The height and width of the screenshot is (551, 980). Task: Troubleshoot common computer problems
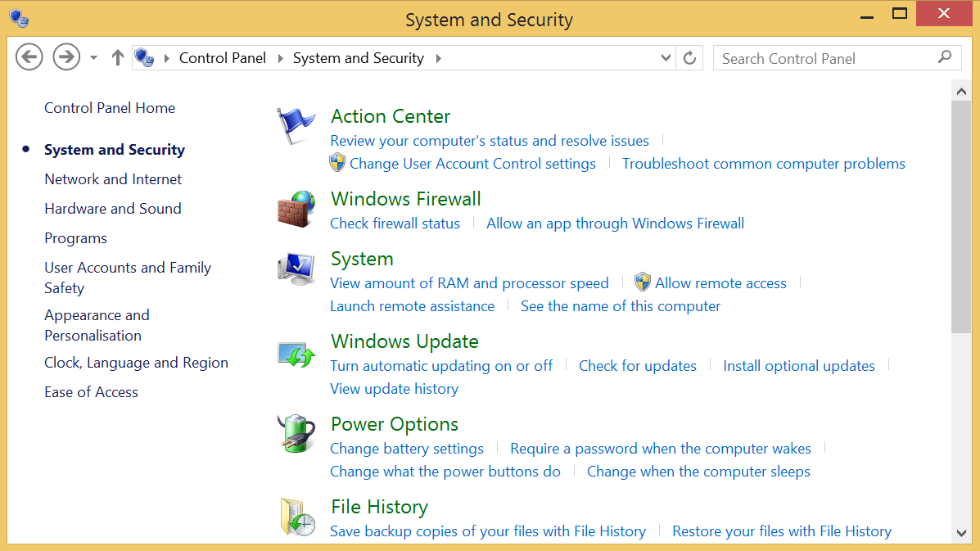[763, 164]
